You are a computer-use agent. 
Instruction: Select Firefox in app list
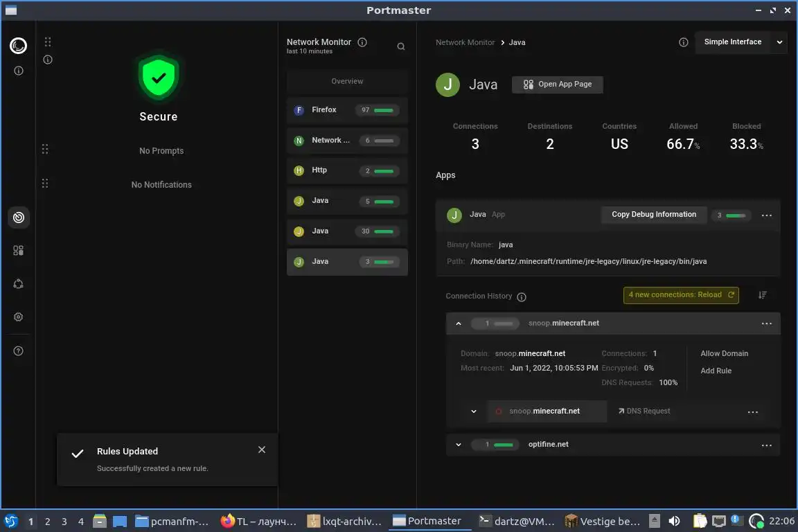(x=347, y=110)
